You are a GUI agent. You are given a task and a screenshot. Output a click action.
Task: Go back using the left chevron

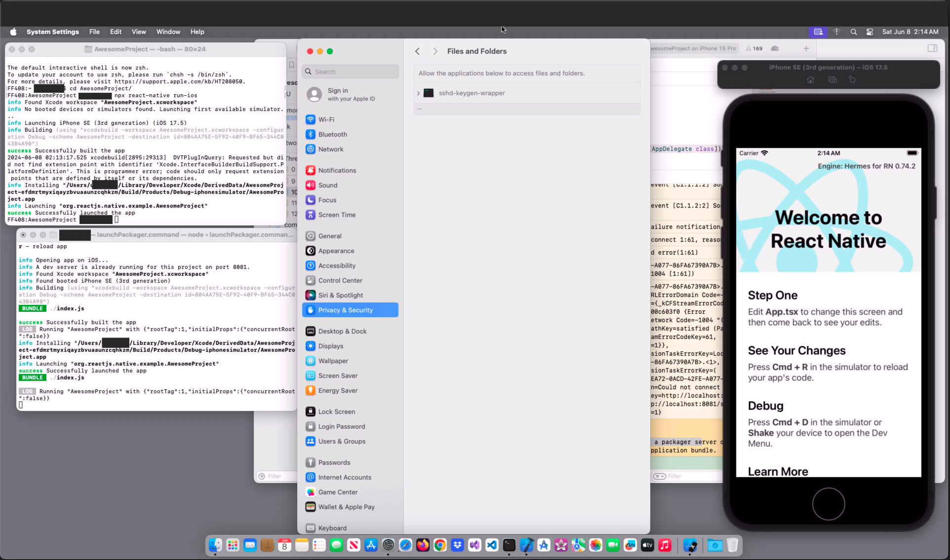418,51
